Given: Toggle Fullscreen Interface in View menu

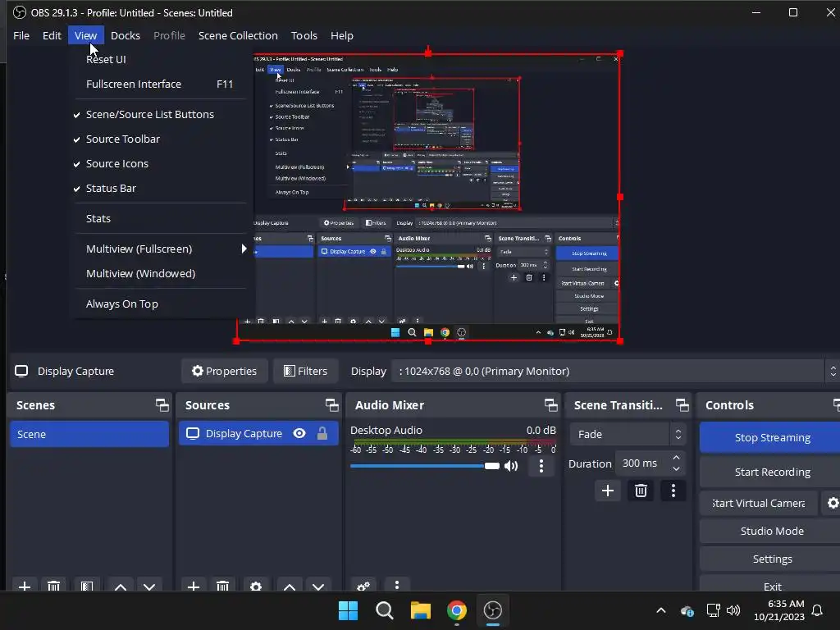Looking at the screenshot, I should (x=161, y=84).
